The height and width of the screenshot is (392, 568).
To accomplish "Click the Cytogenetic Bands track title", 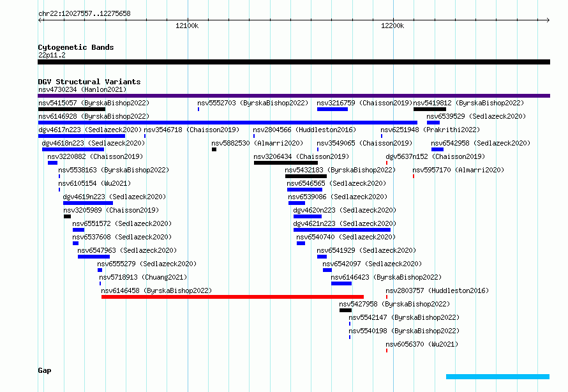I will [x=76, y=47].
